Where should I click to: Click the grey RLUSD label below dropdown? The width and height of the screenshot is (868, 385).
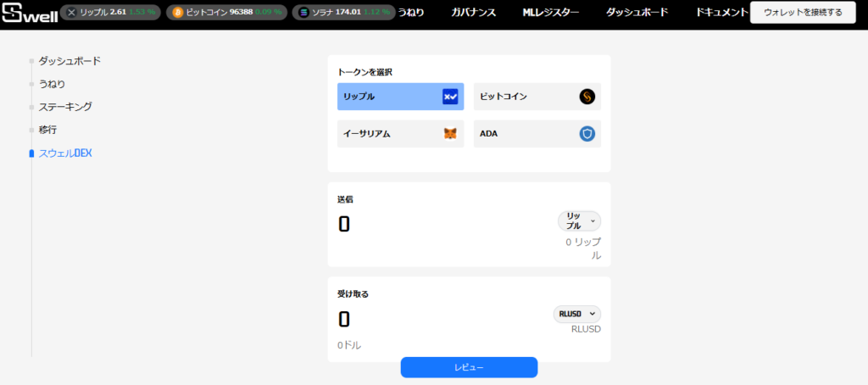[x=587, y=329]
